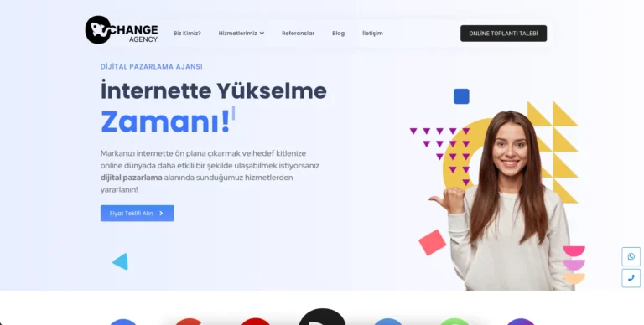Image resolution: width=644 pixels, height=325 pixels.
Task: Open the WhatsApp floating contact icon
Action: coord(631,257)
